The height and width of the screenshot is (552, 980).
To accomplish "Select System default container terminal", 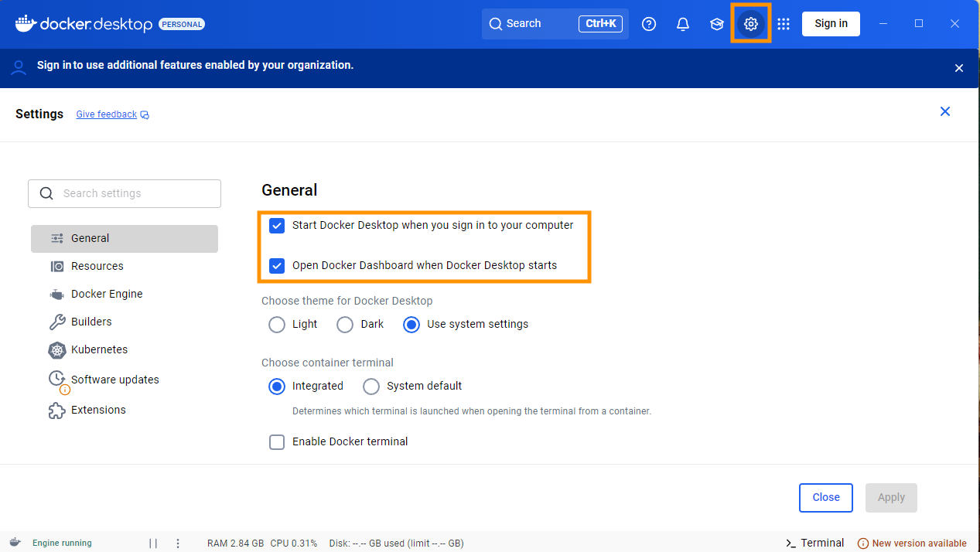I will pyautogui.click(x=371, y=387).
